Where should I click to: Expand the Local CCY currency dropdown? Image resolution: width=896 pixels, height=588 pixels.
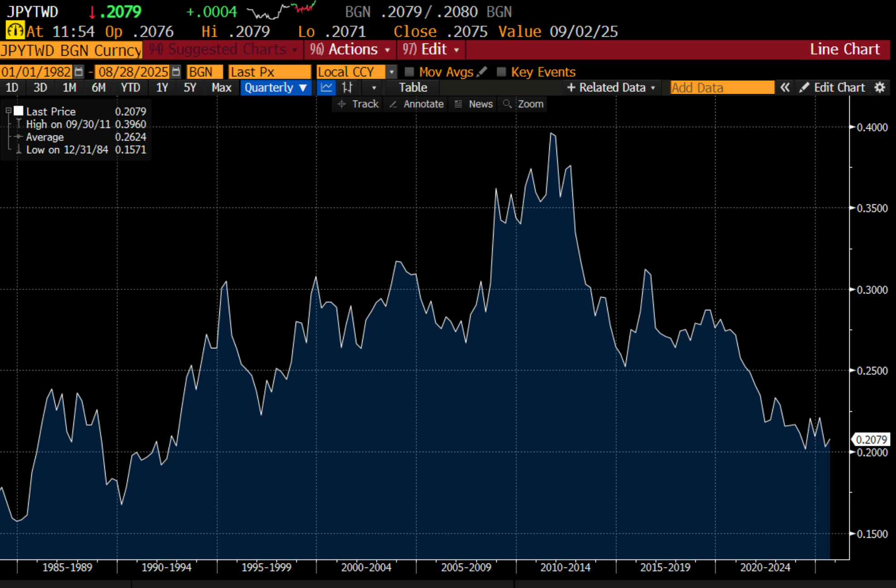pos(392,72)
